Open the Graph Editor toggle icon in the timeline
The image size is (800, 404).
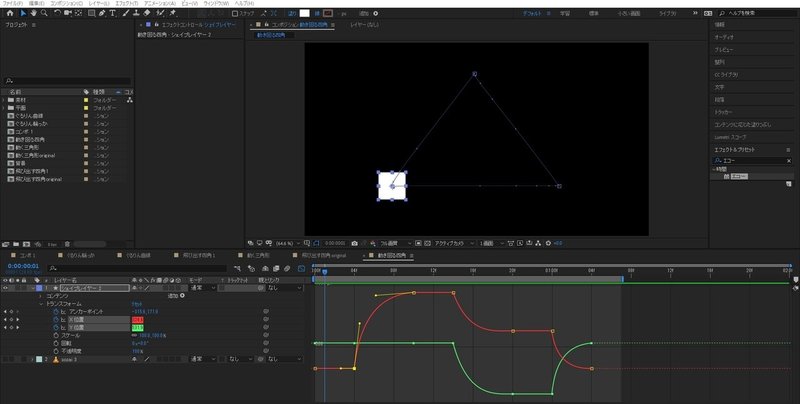(x=302, y=268)
